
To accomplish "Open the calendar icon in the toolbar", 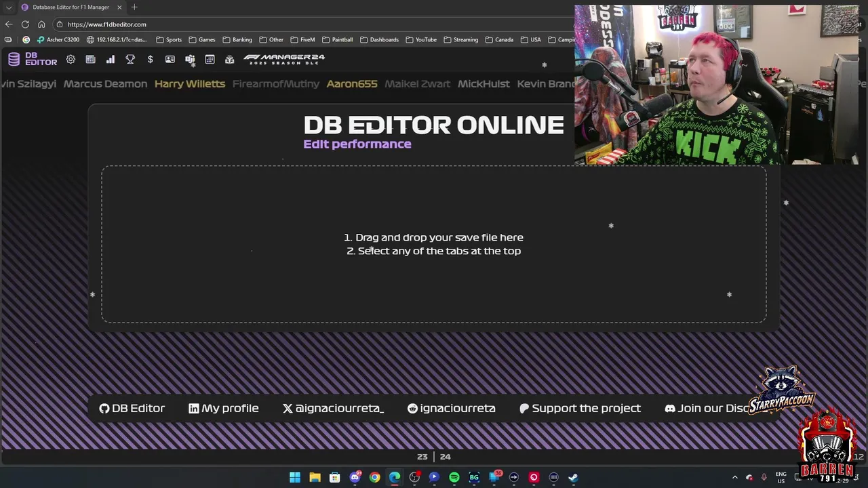I will tap(210, 60).
